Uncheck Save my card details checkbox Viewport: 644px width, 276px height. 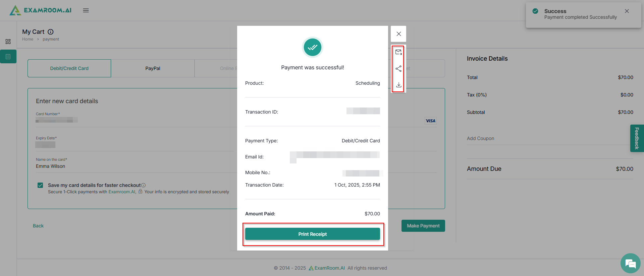pos(40,185)
